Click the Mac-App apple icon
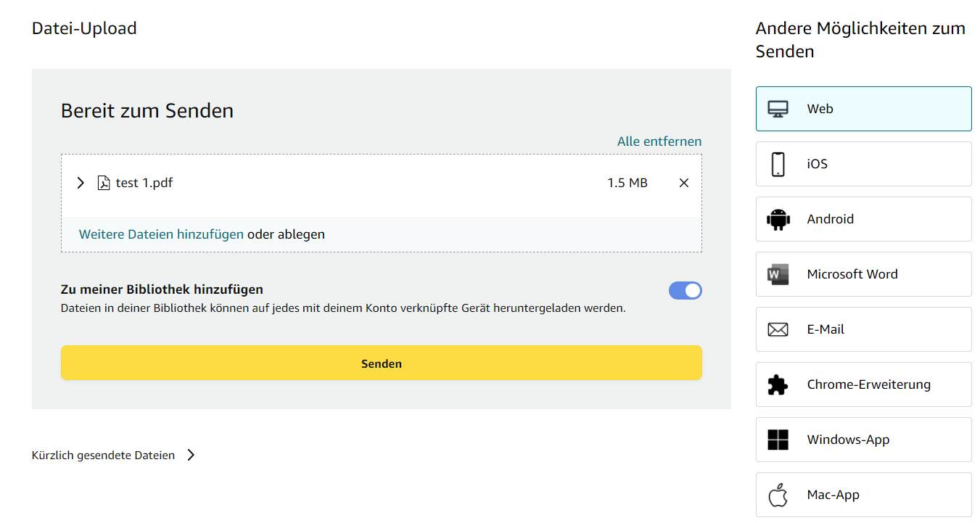 [778, 495]
